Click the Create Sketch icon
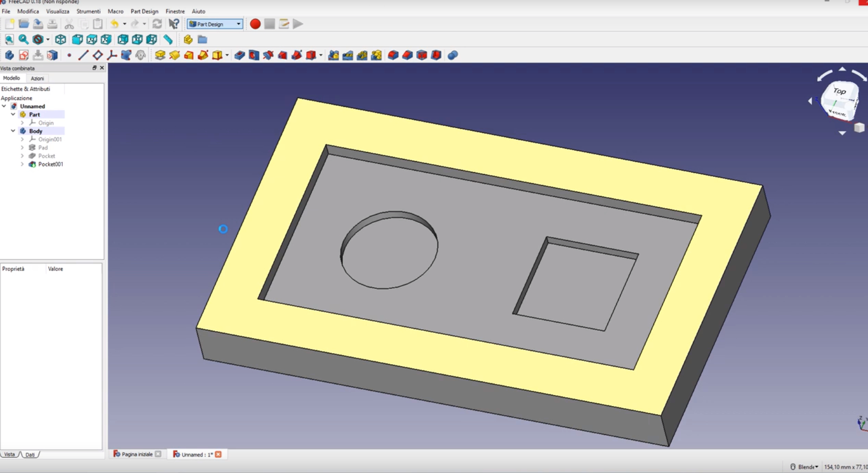868x473 pixels. pos(24,55)
